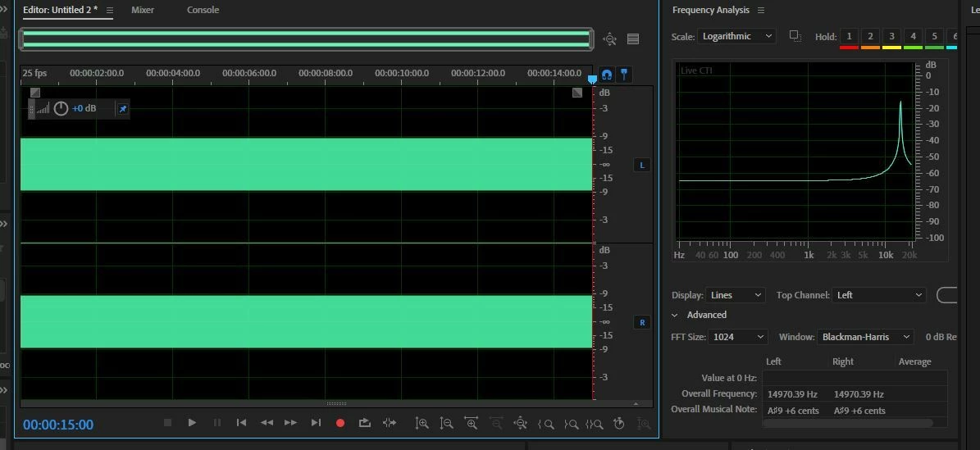This screenshot has width=980, height=450.
Task: Click zoom out full icon beside navigator
Action: point(609,39)
